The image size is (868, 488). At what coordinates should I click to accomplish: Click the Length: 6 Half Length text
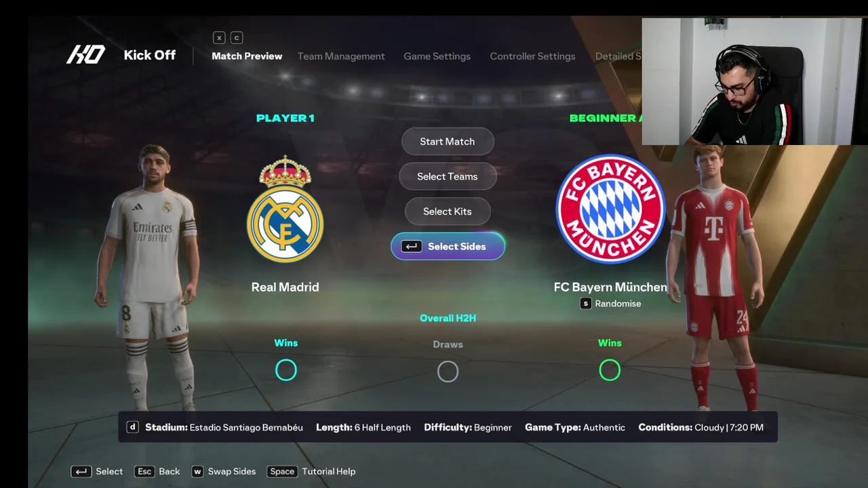[x=363, y=428]
